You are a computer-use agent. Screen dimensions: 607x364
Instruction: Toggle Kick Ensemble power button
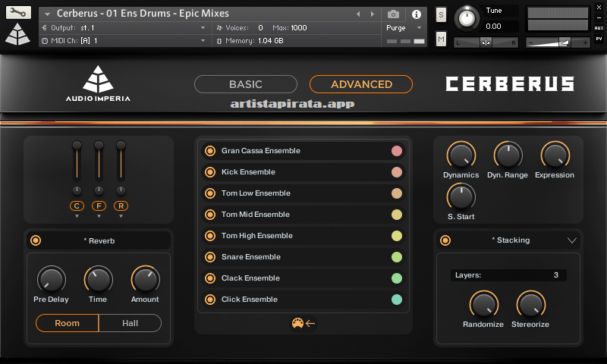[x=210, y=172]
